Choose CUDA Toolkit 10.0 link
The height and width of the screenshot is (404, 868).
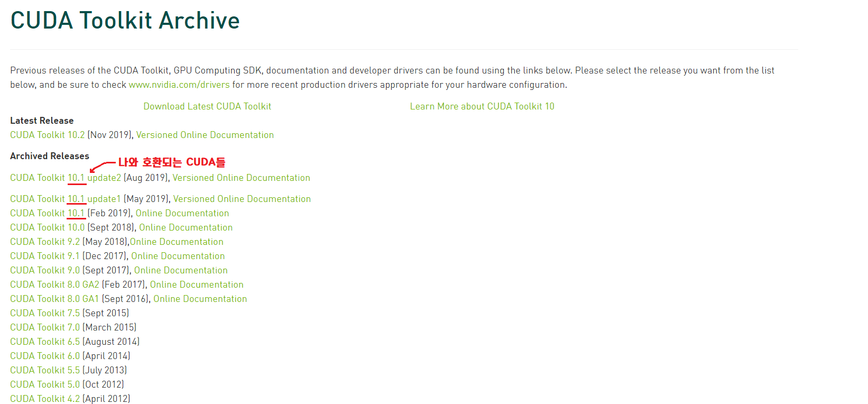point(48,227)
